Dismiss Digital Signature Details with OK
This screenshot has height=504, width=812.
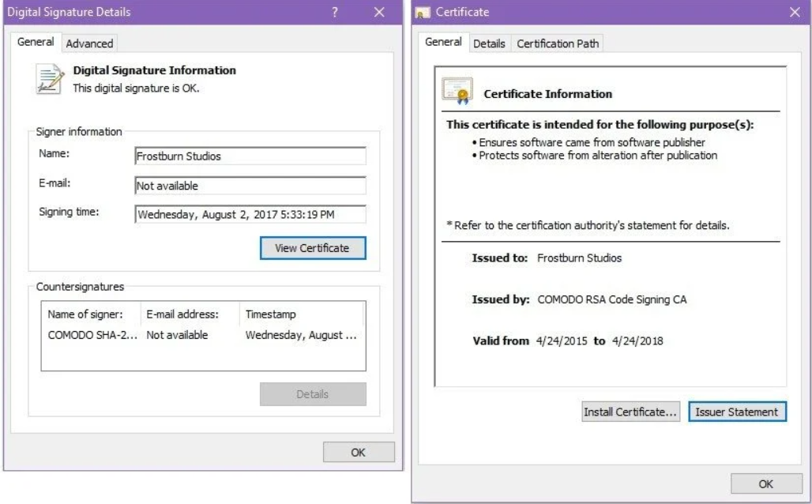point(359,452)
